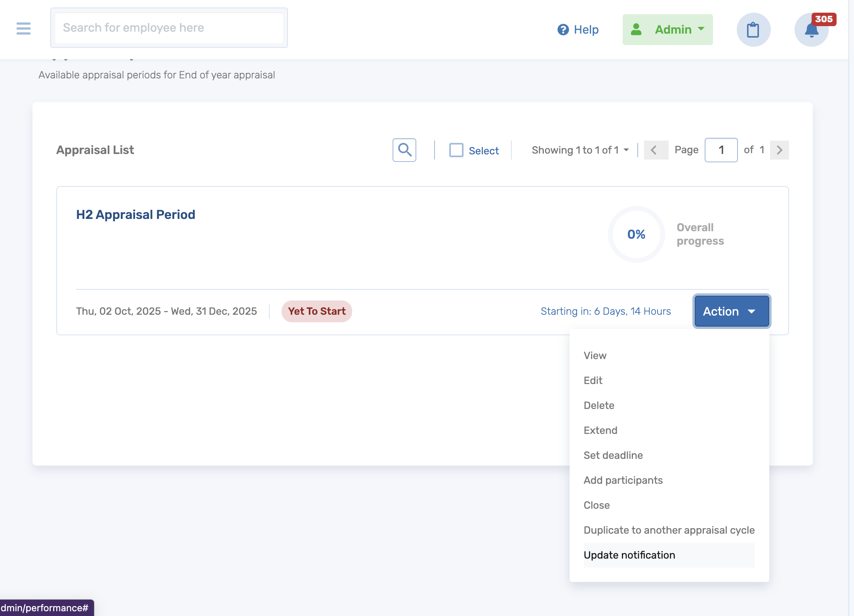The height and width of the screenshot is (616, 854).
Task: Go to next page arrow
Action: pyautogui.click(x=779, y=150)
